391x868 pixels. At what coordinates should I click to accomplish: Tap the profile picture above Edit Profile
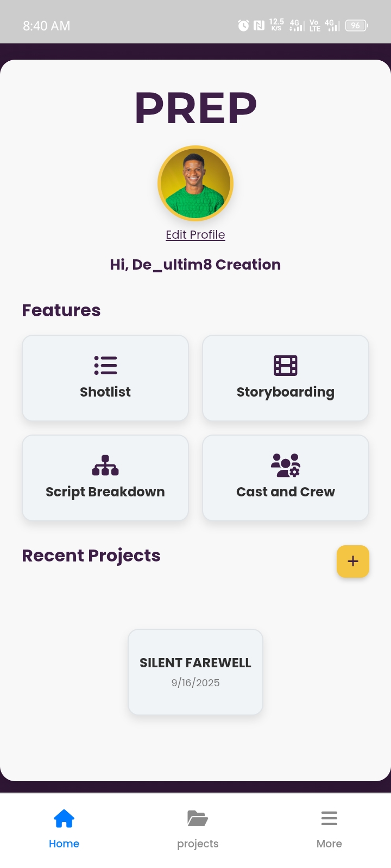[x=195, y=183]
